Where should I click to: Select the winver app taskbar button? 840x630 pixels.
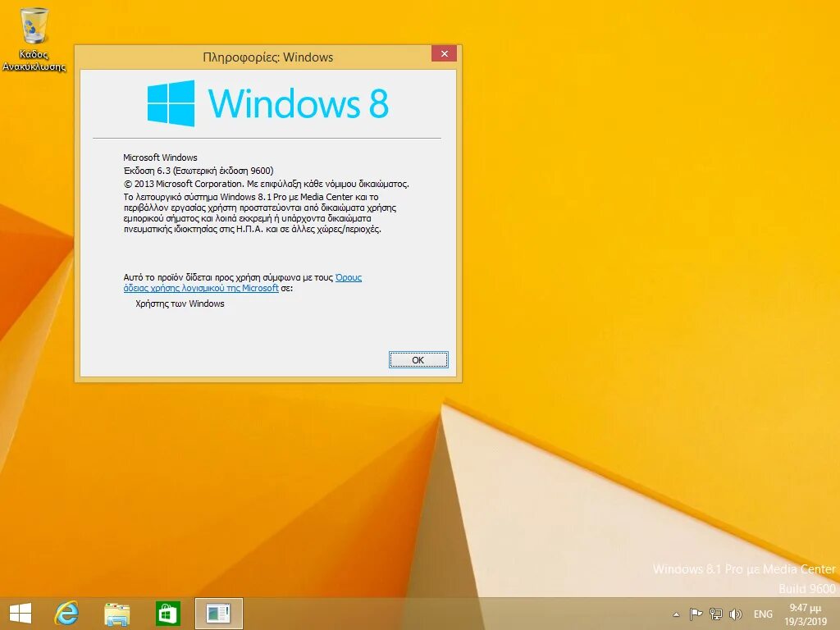[218, 614]
